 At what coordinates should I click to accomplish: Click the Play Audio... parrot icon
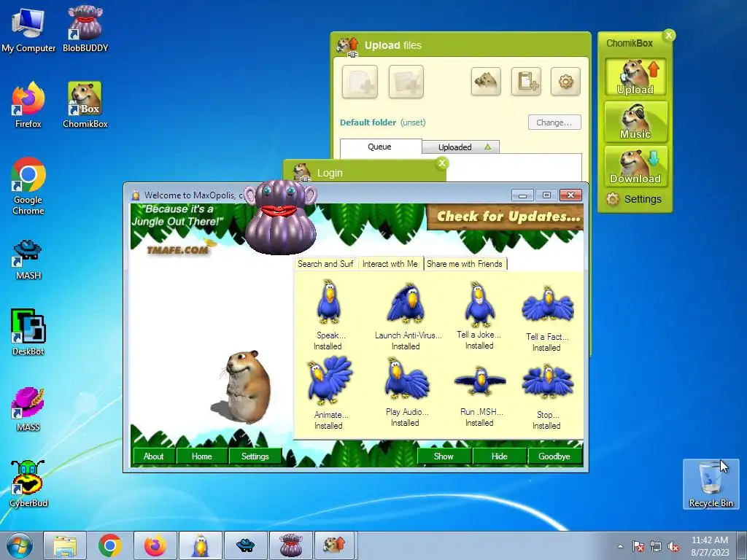[406, 379]
